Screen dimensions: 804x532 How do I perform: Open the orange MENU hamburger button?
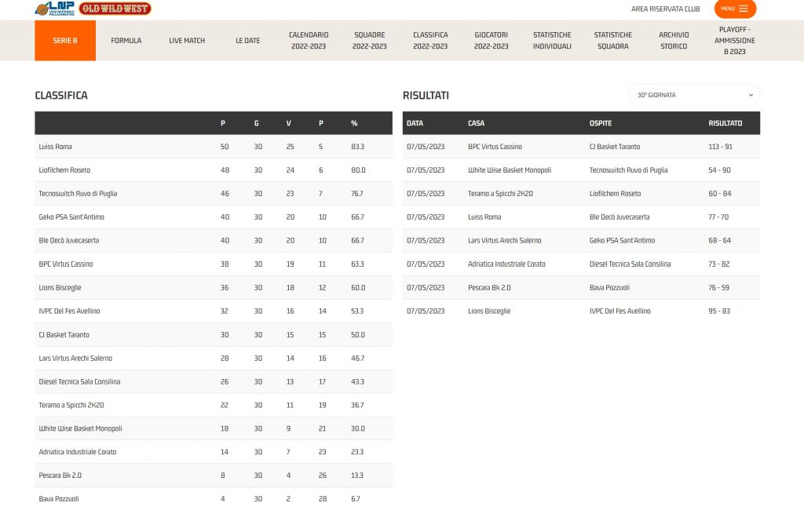735,9
